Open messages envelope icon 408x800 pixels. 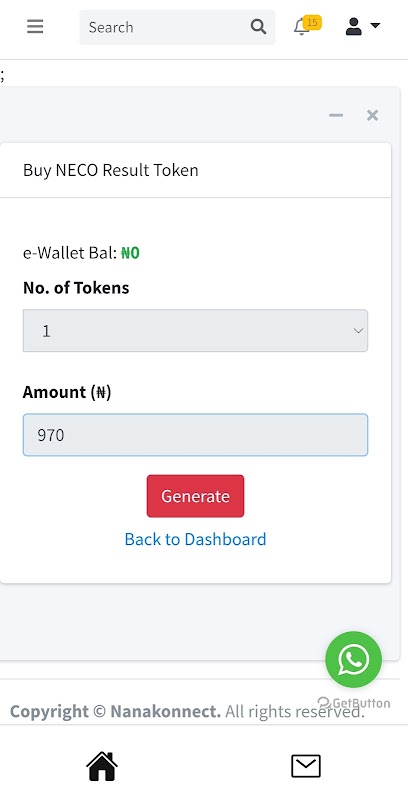click(306, 766)
